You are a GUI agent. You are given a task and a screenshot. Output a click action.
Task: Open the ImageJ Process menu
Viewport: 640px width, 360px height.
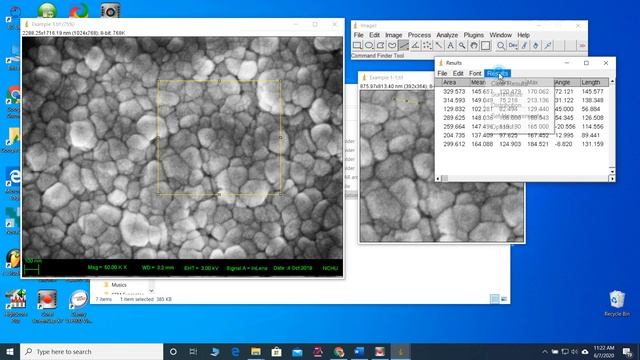(x=419, y=35)
